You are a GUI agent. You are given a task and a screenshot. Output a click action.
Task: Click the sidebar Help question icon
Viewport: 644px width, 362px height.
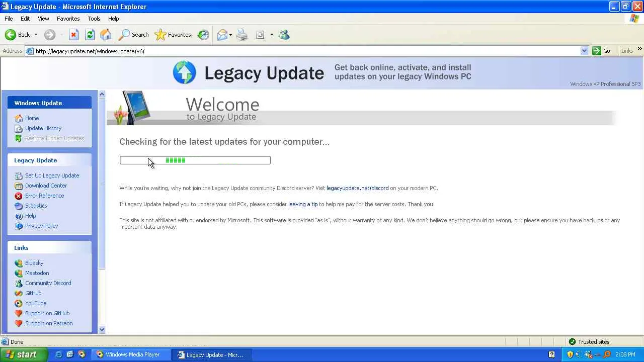19,216
